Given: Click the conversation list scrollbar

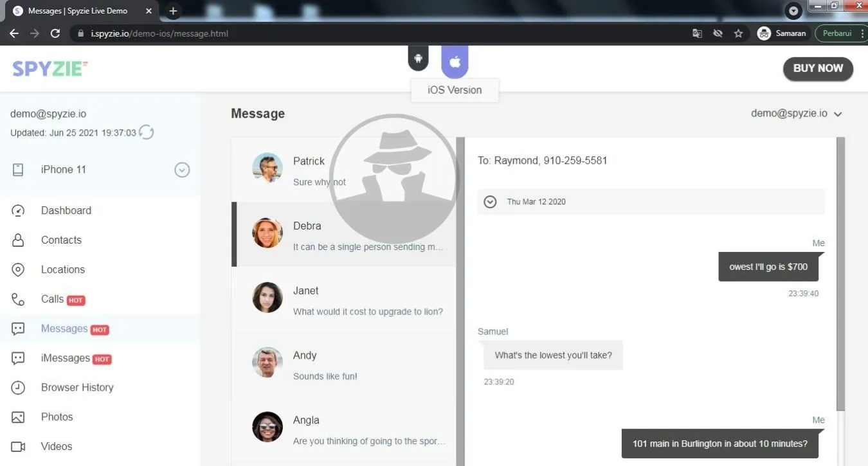Looking at the screenshot, I should (460, 301).
